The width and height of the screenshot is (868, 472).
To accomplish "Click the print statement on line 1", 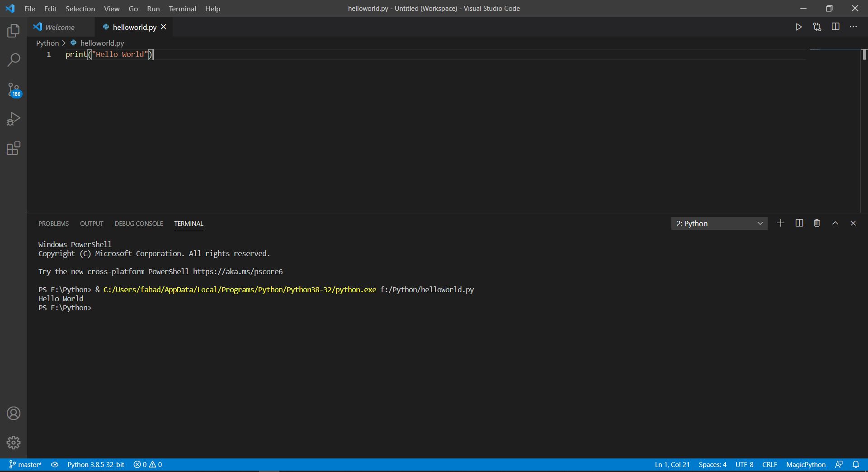I will (109, 55).
